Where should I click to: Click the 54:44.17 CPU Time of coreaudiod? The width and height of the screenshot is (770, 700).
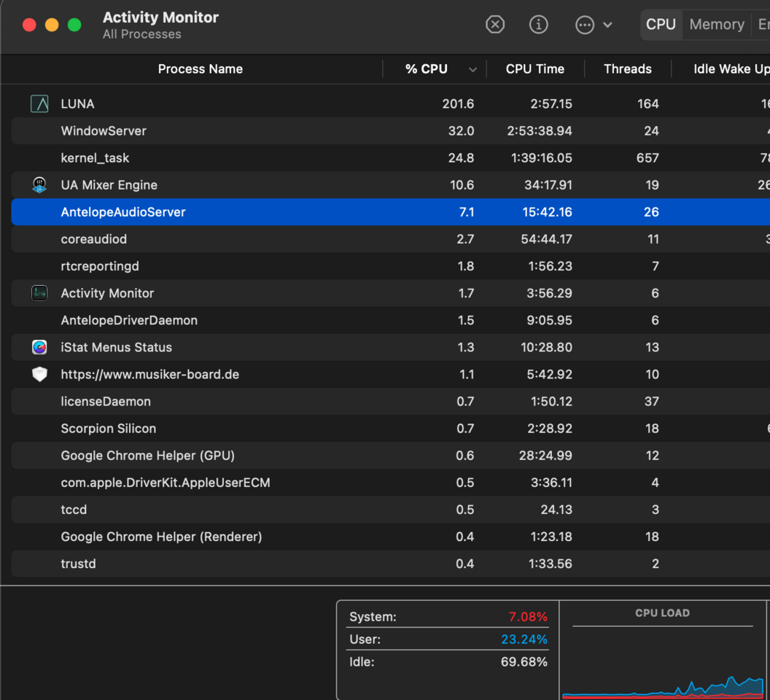pyautogui.click(x=546, y=238)
